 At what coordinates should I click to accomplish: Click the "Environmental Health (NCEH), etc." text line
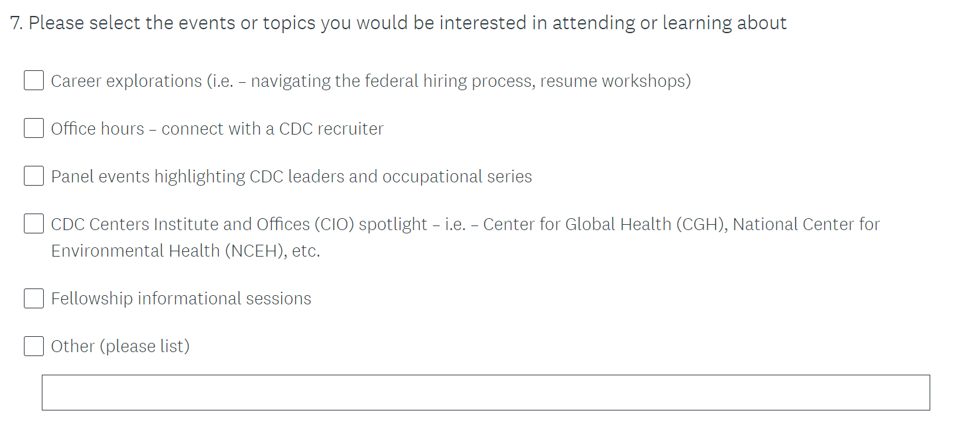[185, 251]
